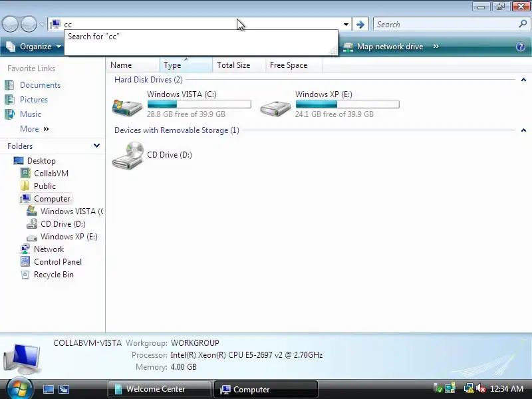Switch to Welcome Center taskbar button
Viewport: 532px width, 399px height.
tap(159, 389)
